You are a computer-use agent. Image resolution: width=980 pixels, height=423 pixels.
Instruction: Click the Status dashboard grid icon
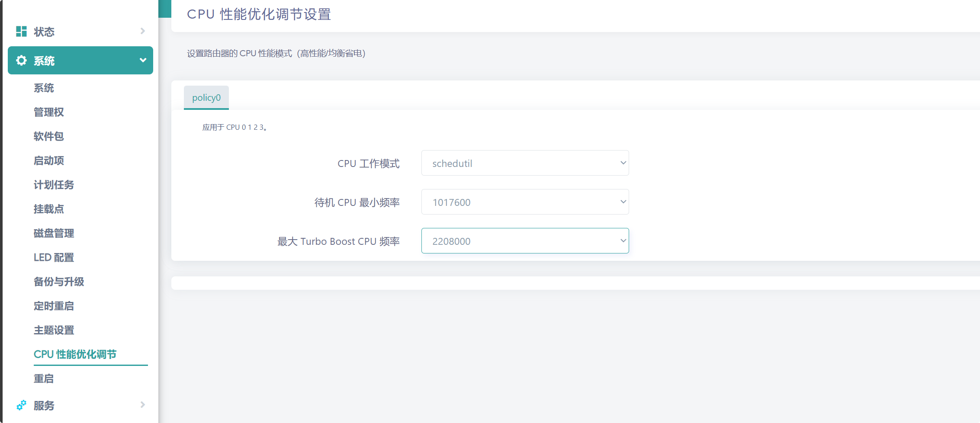[21, 32]
